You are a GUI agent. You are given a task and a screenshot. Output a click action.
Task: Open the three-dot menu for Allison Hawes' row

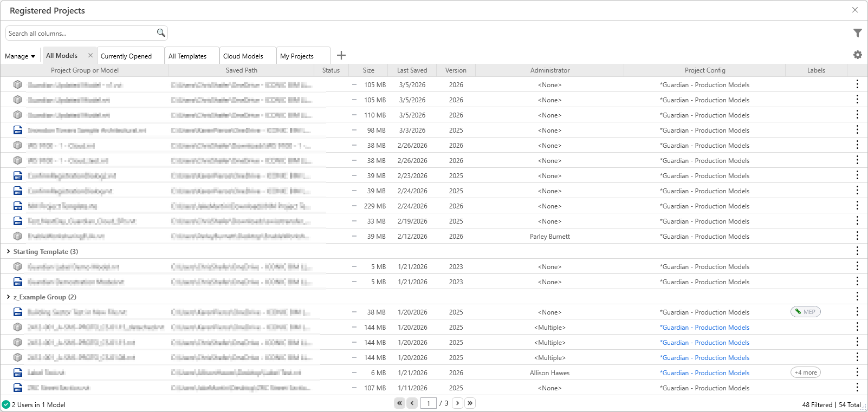[x=857, y=372]
